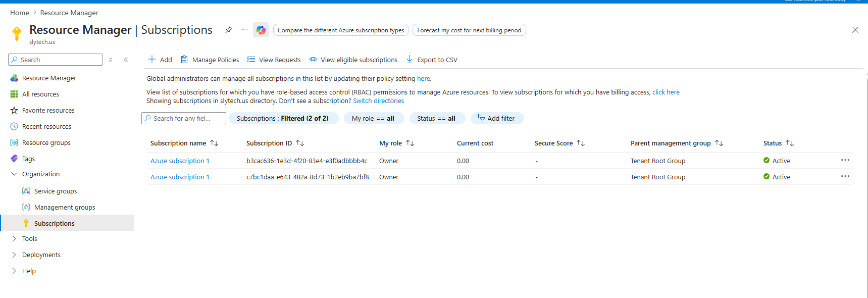Click Forecast my cost suggestion
868x298 pixels.
point(469,30)
